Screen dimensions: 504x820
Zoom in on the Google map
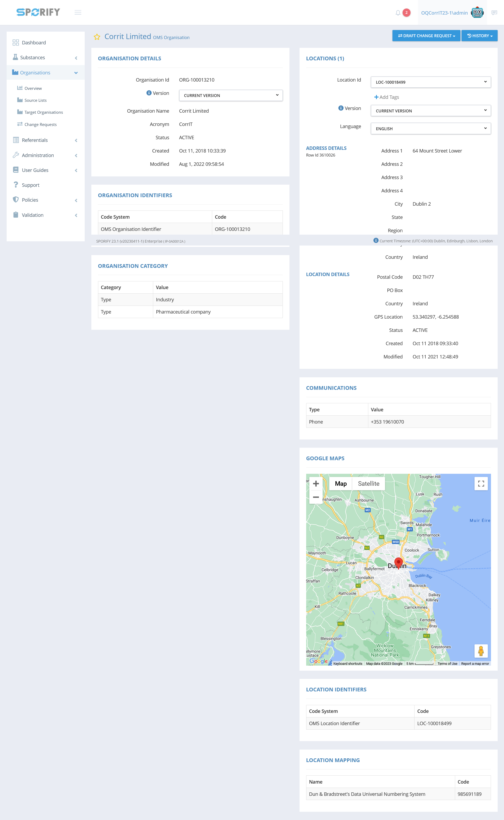click(316, 484)
